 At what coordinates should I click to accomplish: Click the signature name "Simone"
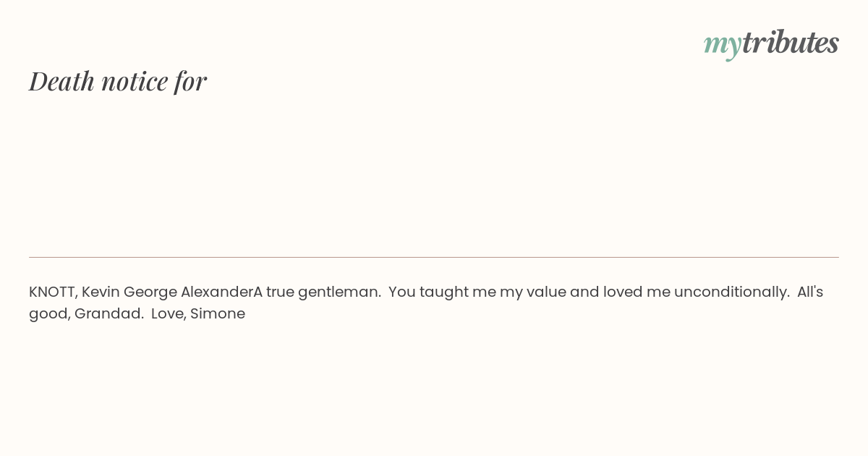coord(218,314)
